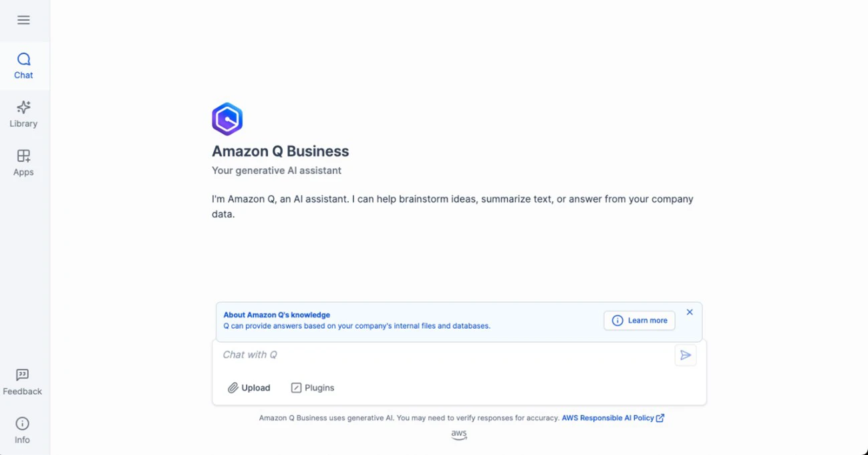Click the Your generative AI assistant subtitle
Screen dimensions: 868x455
click(277, 170)
